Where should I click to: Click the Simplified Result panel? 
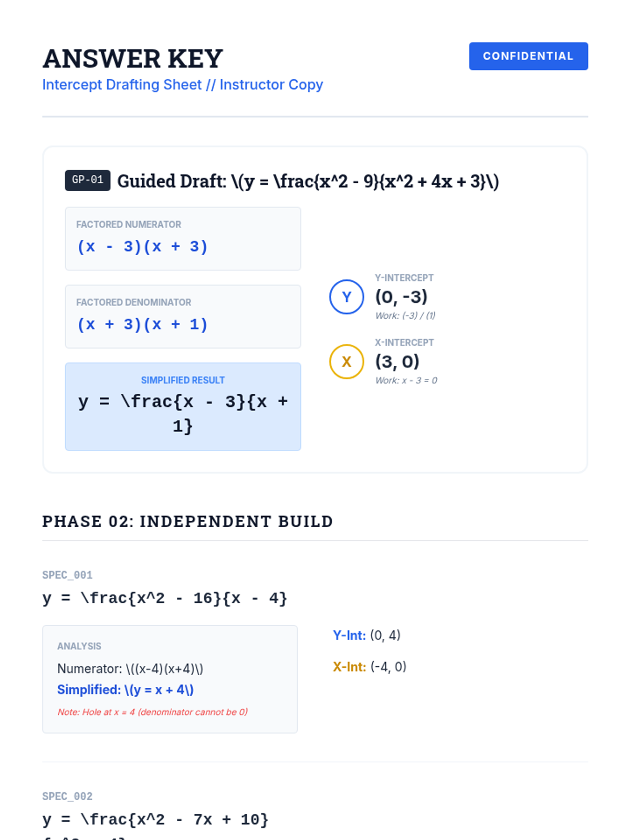183,406
